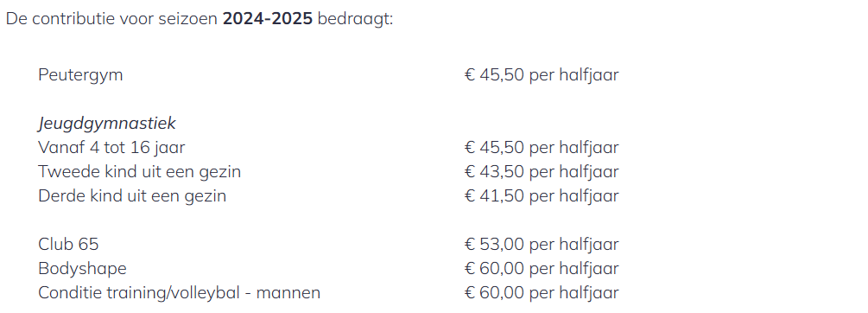Click the bold 2024-2025 season text
This screenshot has width=868, height=313.
[268, 19]
